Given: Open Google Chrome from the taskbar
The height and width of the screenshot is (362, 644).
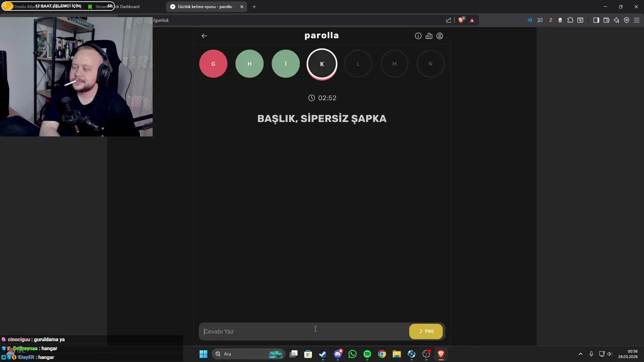Looking at the screenshot, I should coord(382,354).
